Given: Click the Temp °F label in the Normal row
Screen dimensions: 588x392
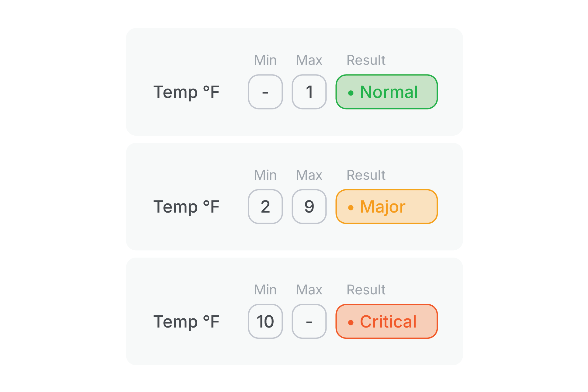Looking at the screenshot, I should (186, 92).
